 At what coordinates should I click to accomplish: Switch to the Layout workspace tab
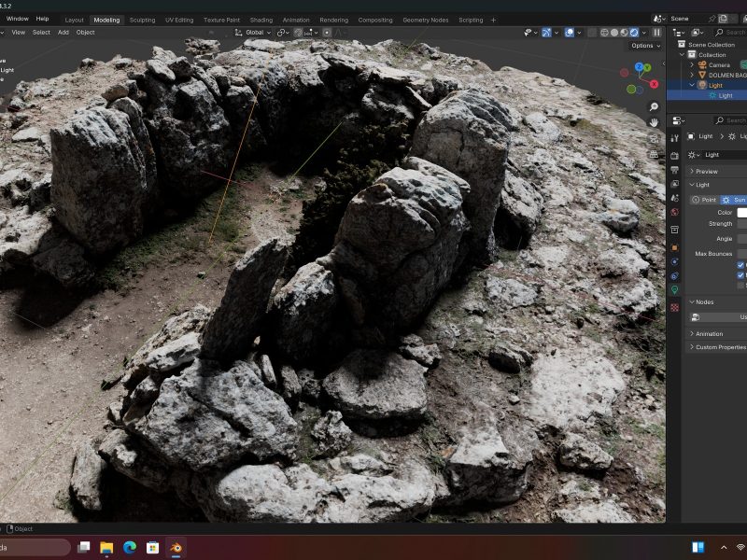tap(74, 20)
